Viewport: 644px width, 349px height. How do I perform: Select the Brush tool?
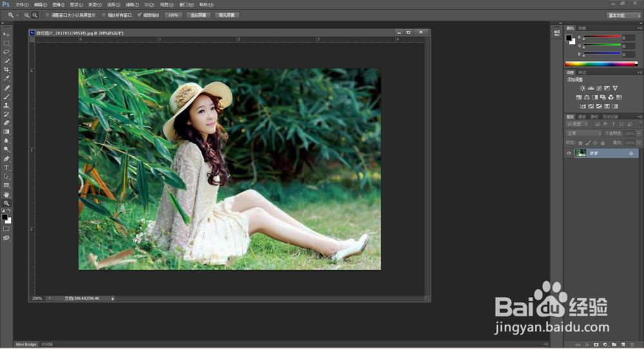(x=6, y=97)
